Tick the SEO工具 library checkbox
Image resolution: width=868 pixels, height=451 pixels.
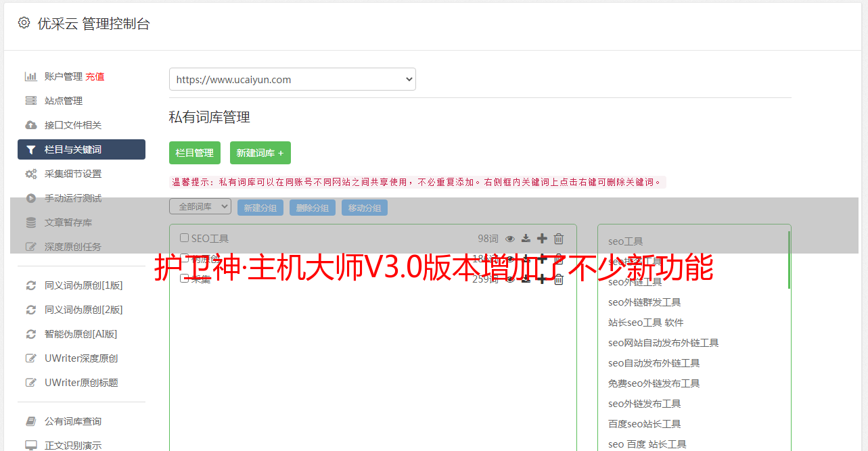click(x=184, y=238)
